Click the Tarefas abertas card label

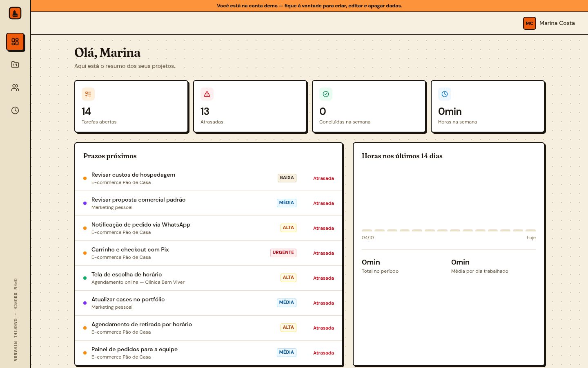[x=99, y=122]
